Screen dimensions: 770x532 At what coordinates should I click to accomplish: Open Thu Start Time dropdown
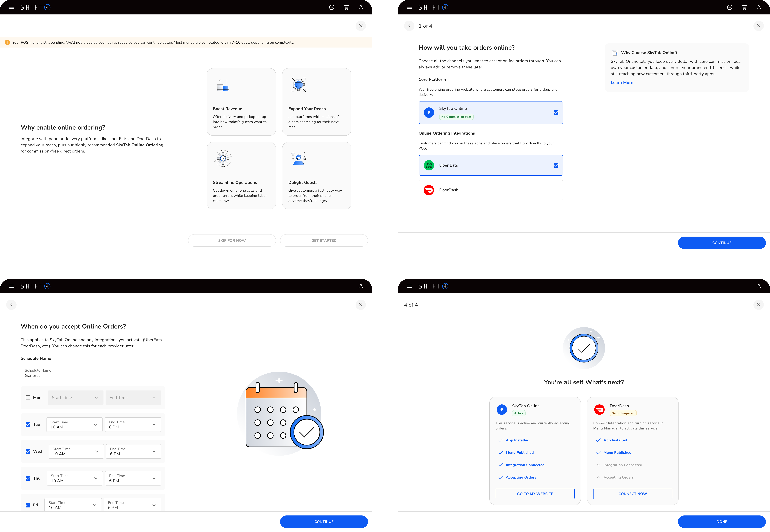click(75, 478)
